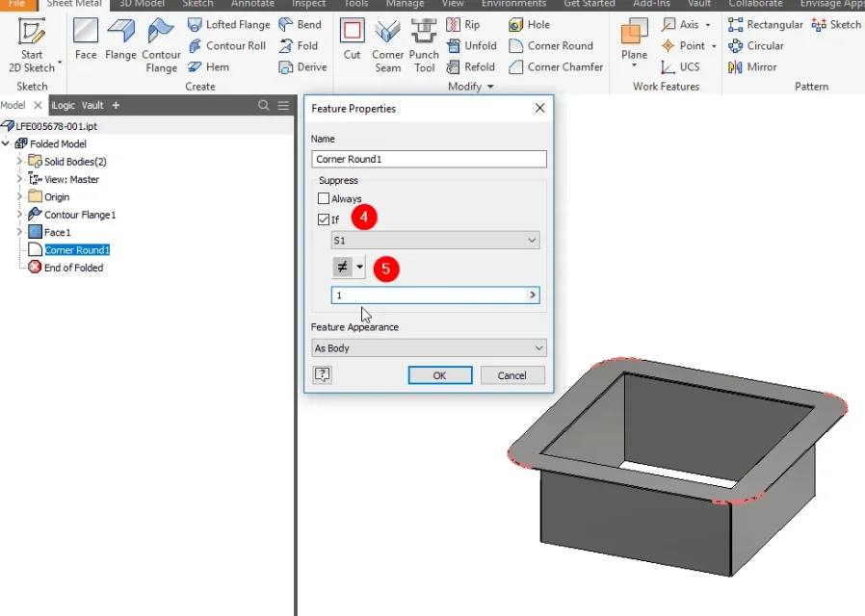Click Cancel in Feature Properties
This screenshot has width=865, height=616.
tap(511, 375)
